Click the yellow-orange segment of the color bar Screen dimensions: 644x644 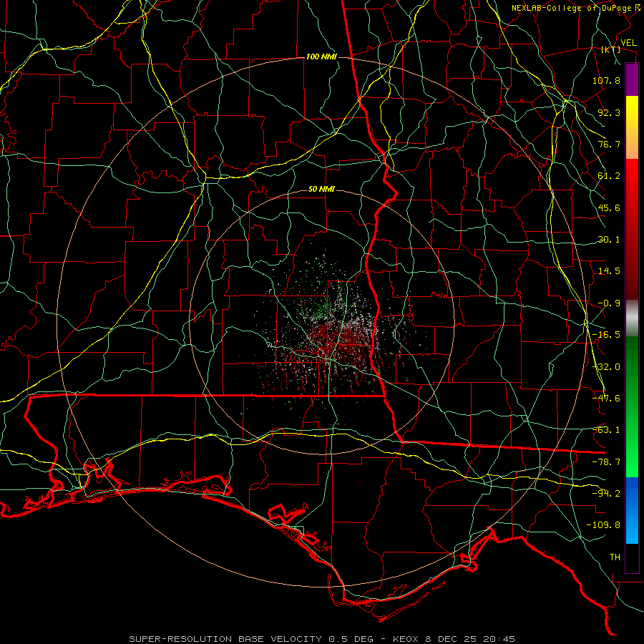(632, 127)
